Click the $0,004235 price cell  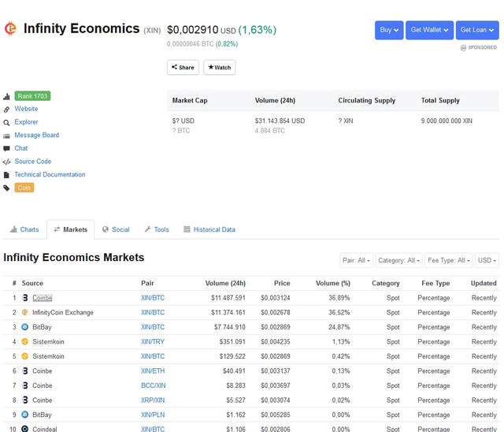pos(276,341)
